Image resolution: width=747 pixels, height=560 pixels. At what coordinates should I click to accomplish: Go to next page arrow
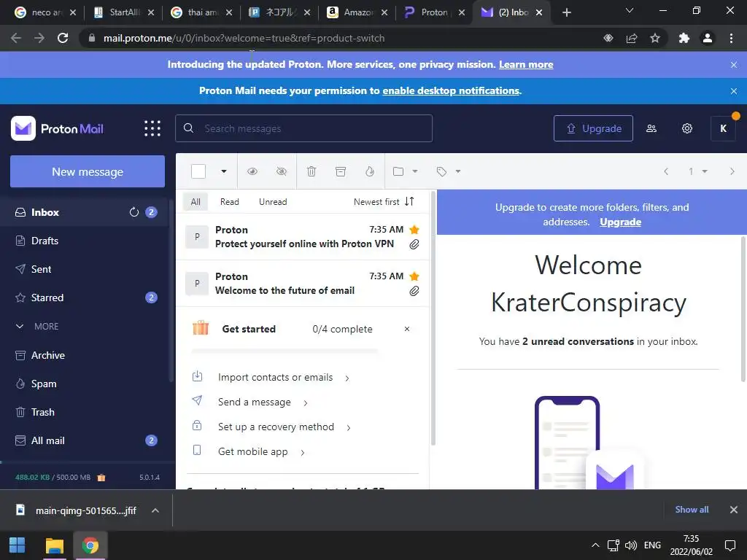tap(732, 171)
